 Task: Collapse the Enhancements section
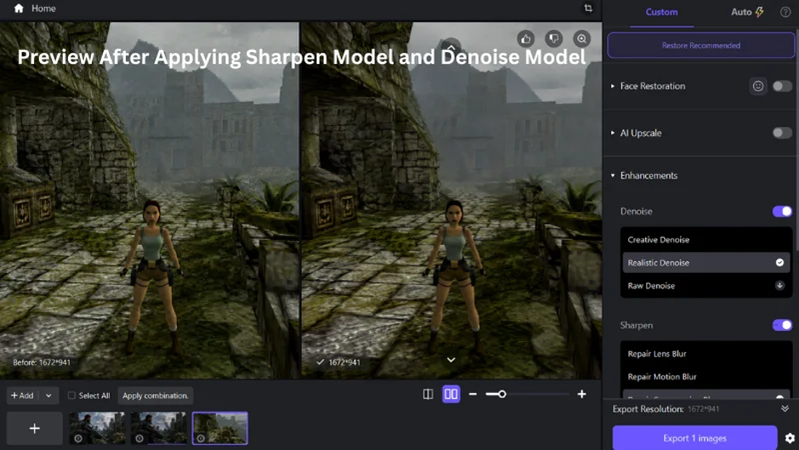(x=612, y=175)
